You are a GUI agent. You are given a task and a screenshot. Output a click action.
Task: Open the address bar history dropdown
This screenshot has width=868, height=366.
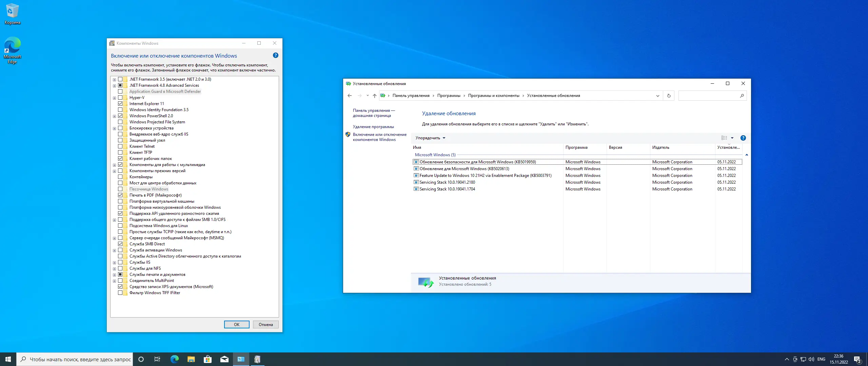[657, 96]
